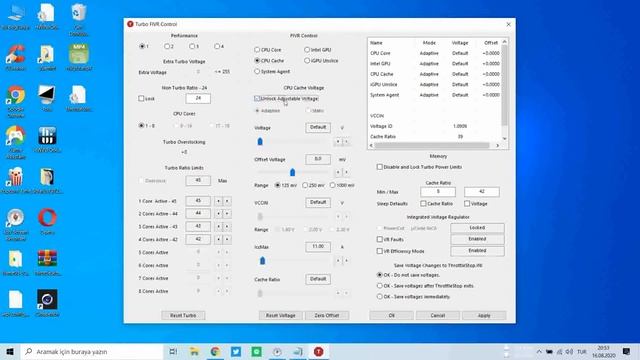Click Apply button
This screenshot has height=360, width=640.
(484, 315)
